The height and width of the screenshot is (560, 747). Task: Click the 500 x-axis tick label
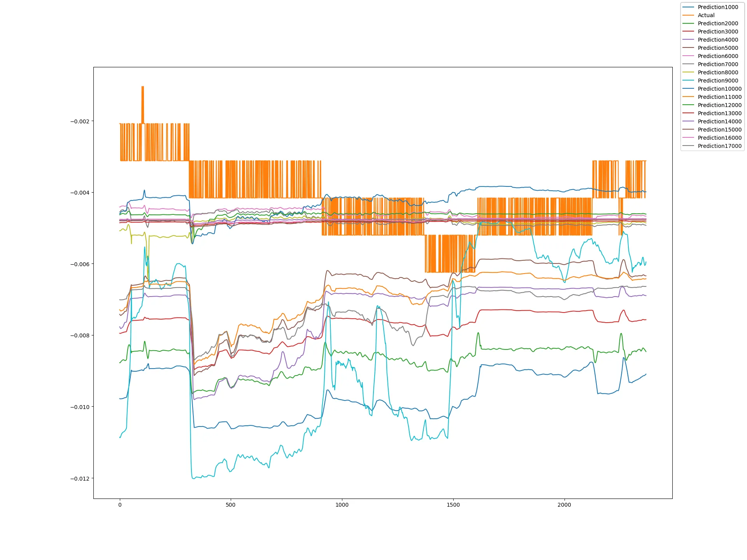(231, 505)
